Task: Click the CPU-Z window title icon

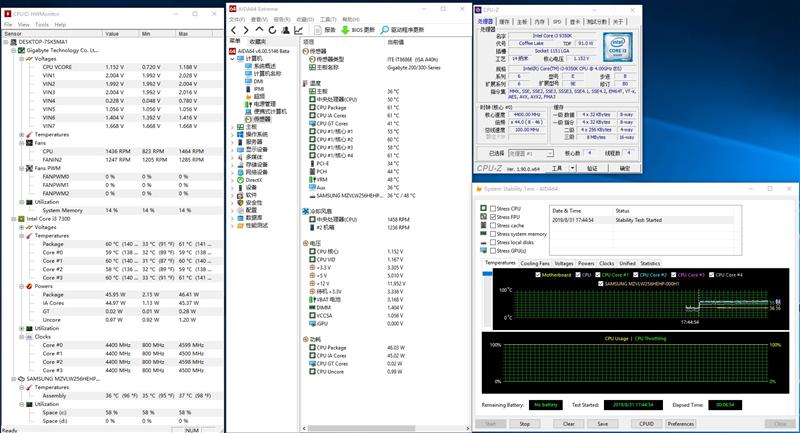Action: (x=478, y=10)
